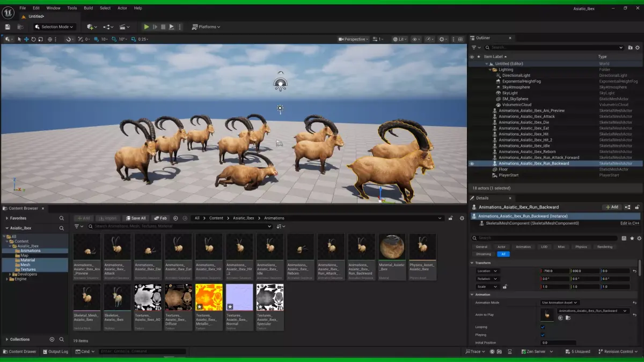Collapse the Transform section
The height and width of the screenshot is (362, 644).
[x=472, y=263]
